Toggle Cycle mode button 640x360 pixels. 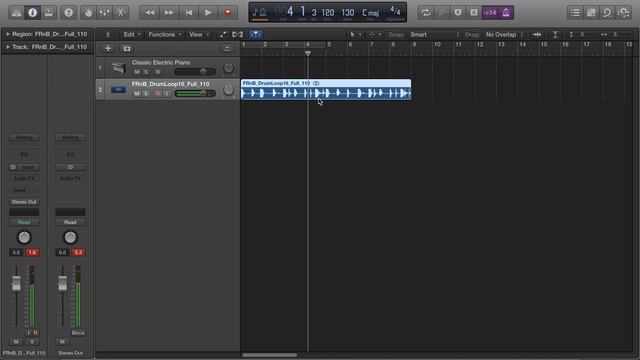pyautogui.click(x=426, y=13)
